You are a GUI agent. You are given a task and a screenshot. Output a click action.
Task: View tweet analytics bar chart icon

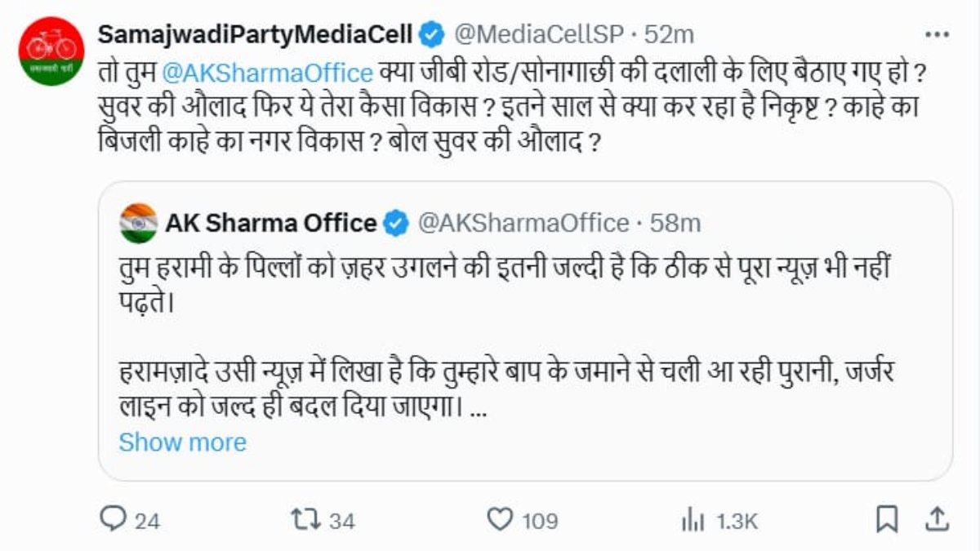(x=693, y=519)
